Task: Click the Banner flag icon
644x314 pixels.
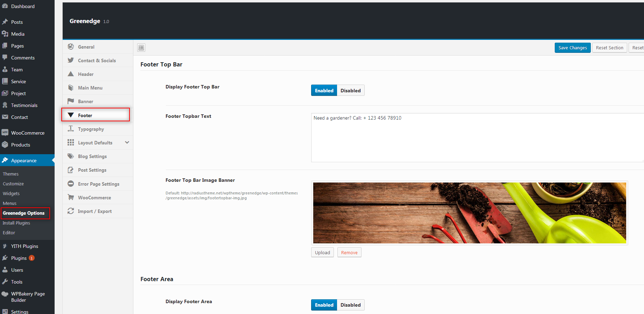Action: point(71,101)
